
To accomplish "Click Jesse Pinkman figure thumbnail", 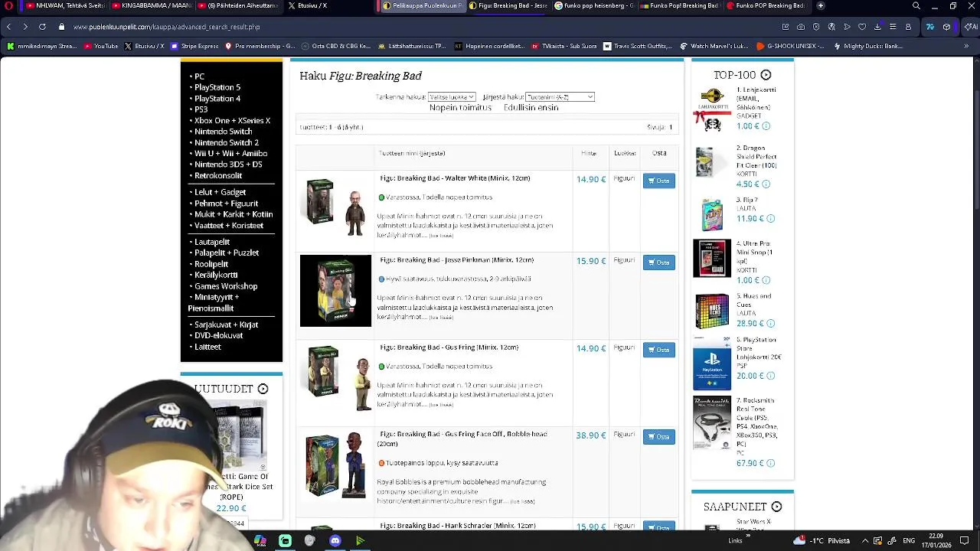I will pos(335,291).
